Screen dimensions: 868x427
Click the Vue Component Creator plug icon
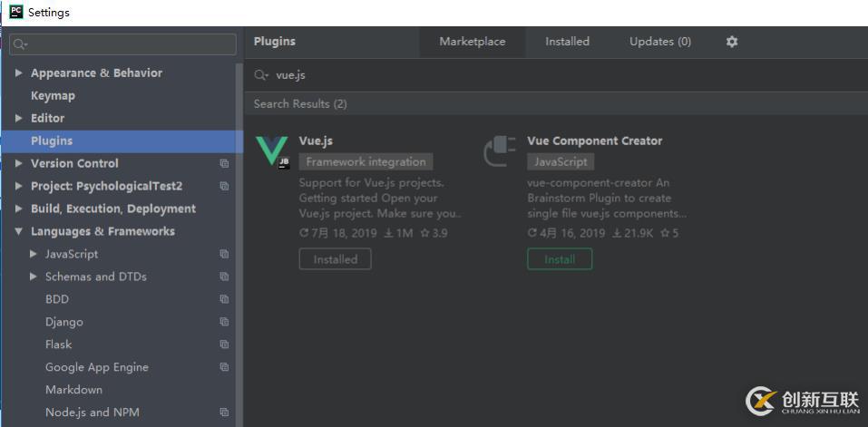[500, 151]
